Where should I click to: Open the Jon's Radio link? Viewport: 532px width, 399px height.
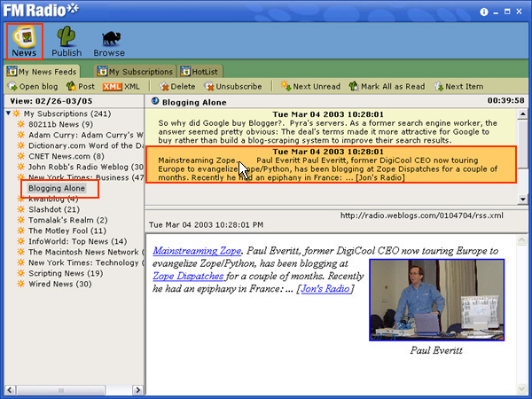(325, 289)
